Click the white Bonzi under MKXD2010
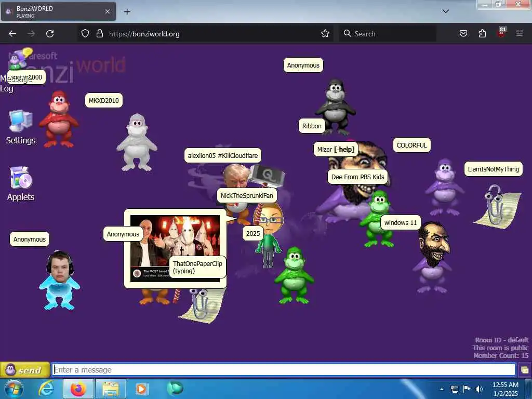The width and height of the screenshot is (532, 399). [137, 142]
